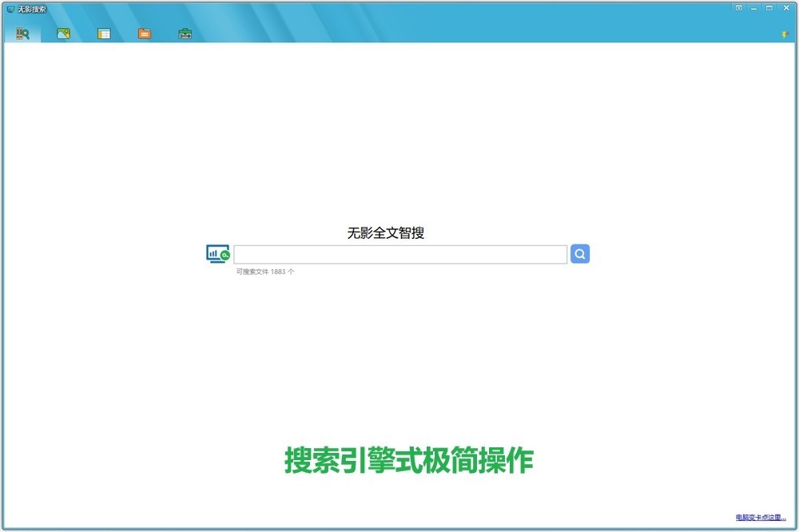The height and width of the screenshot is (532, 799).
Task: Click the empty title bar area left of the dropdown button
Action: coord(399,8)
